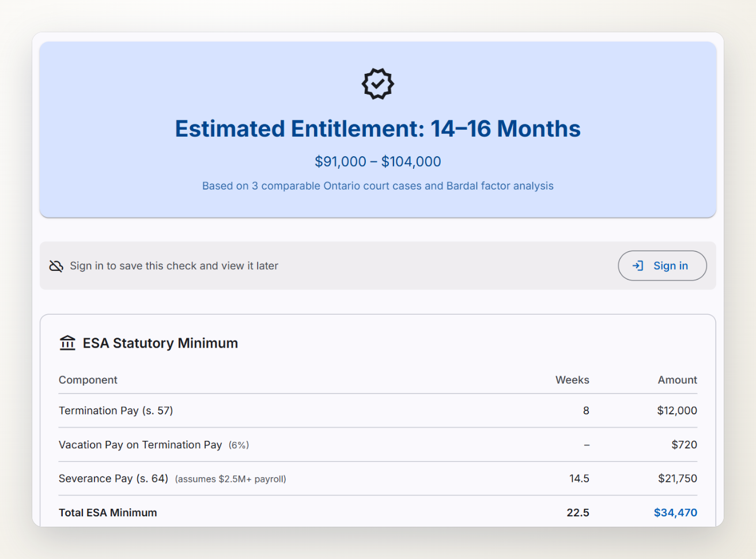This screenshot has width=756, height=559.
Task: Click 'Termination Pay (s. 57)' row label
Action: [116, 410]
